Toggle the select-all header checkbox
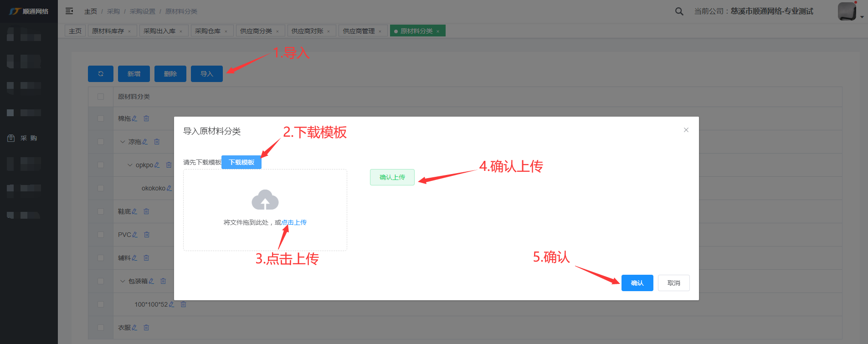The height and width of the screenshot is (344, 868). pos(101,97)
